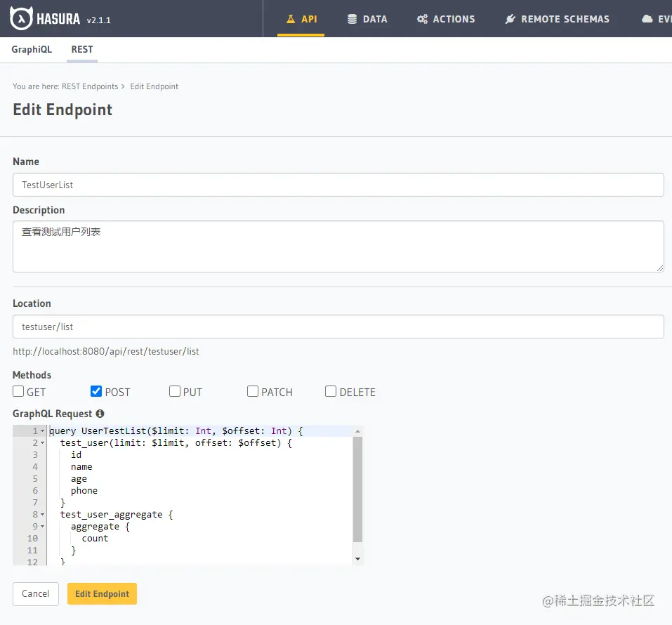Click the Events cloud icon
The height and width of the screenshot is (625, 672).
pos(647,19)
